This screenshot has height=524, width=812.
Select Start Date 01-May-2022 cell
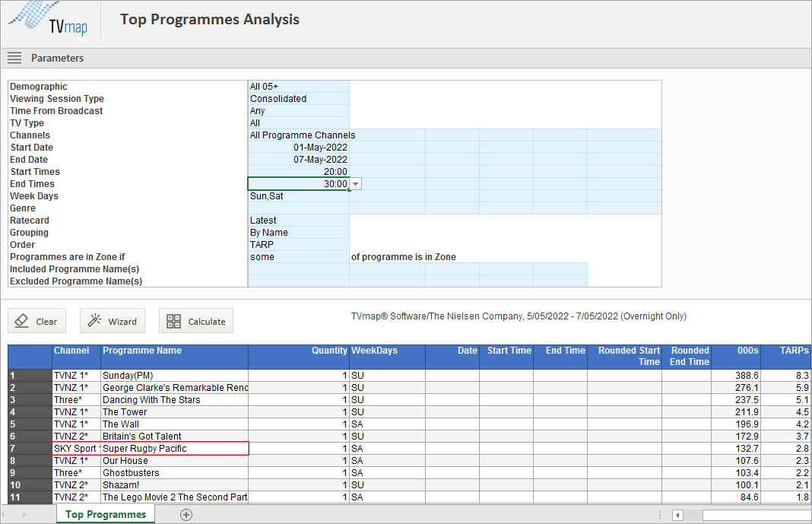point(299,148)
